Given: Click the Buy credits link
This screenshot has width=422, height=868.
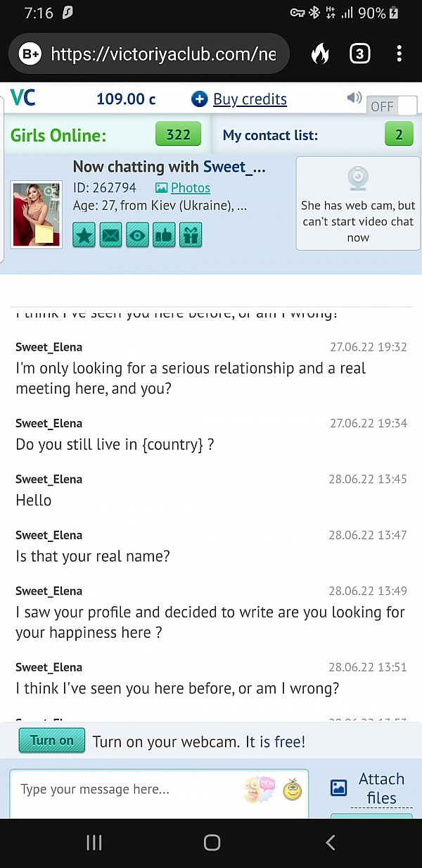Looking at the screenshot, I should (x=249, y=99).
